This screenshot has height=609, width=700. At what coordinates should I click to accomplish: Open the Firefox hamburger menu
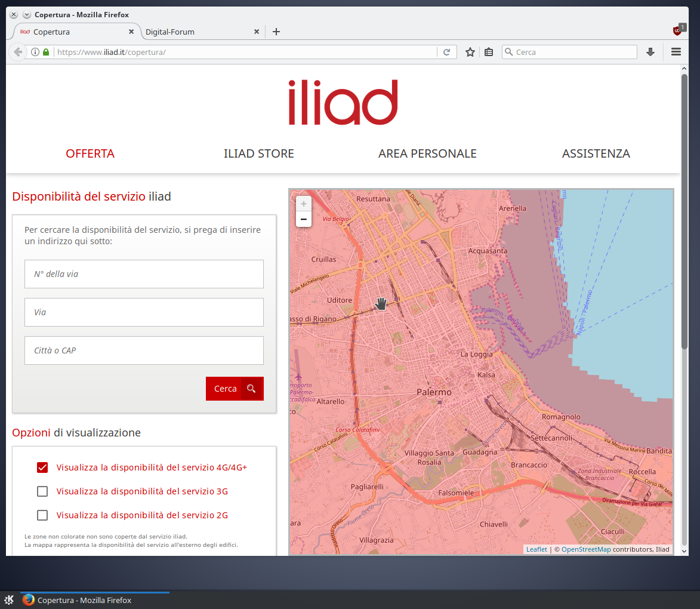[676, 52]
